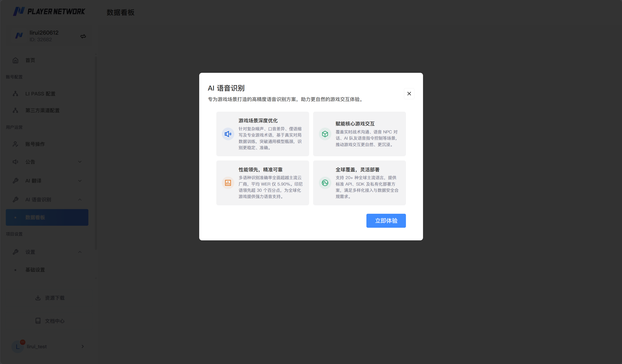Viewport: 622px width, 364px height.
Task: Collapse the AI 语音识别 submenu chevron
Action: coord(80,199)
